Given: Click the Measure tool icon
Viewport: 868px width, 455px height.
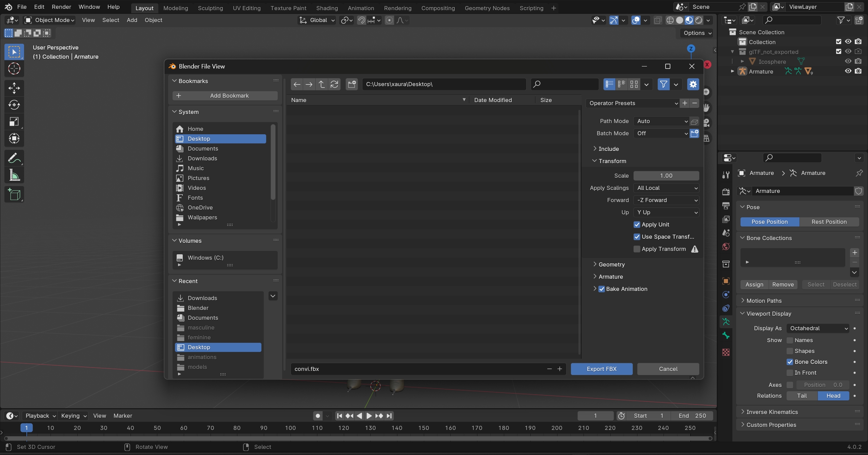Looking at the screenshot, I should pyautogui.click(x=14, y=175).
